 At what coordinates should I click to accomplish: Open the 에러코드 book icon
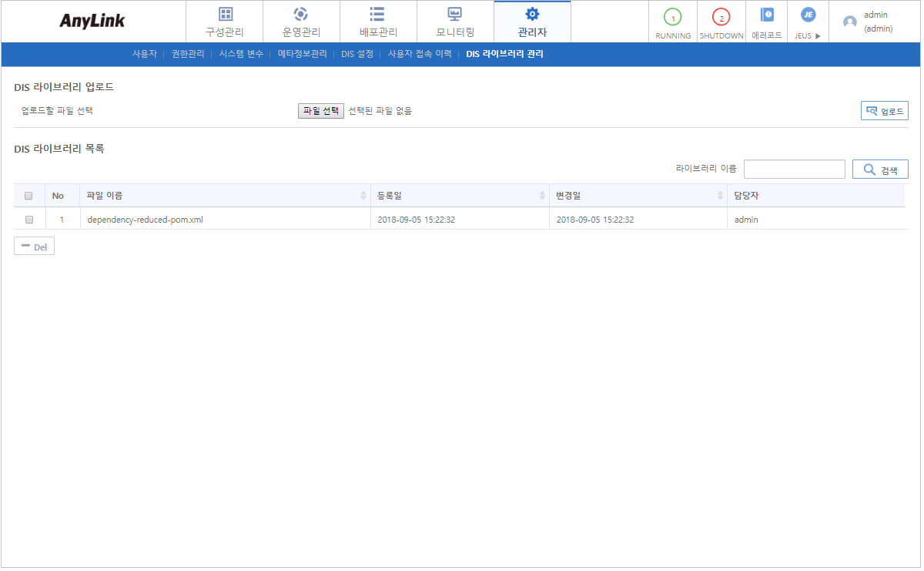(766, 15)
